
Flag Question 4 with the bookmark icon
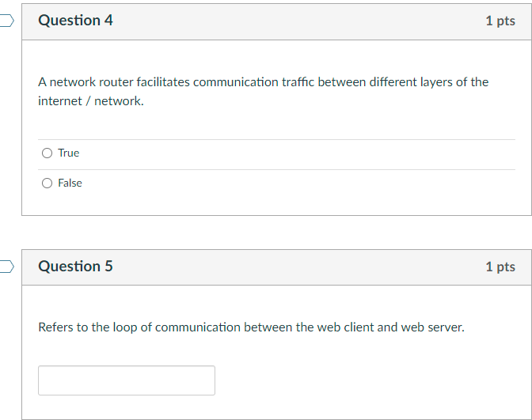tap(7, 21)
